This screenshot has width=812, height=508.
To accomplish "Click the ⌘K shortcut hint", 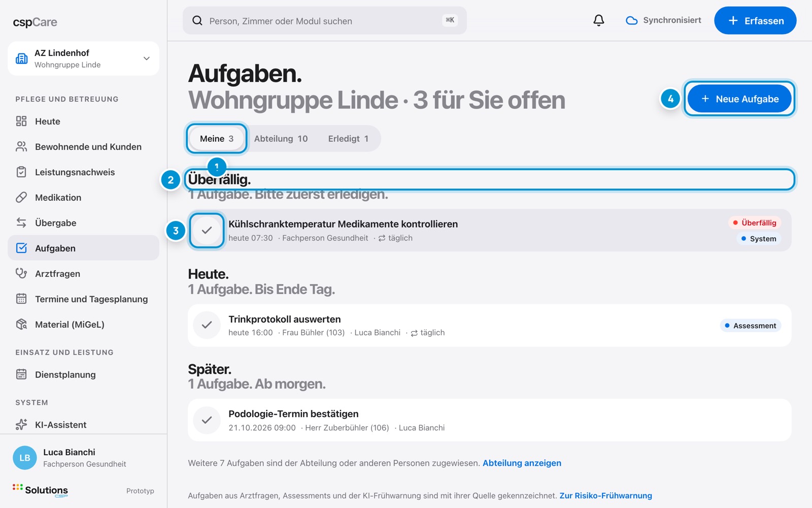I will tap(450, 20).
